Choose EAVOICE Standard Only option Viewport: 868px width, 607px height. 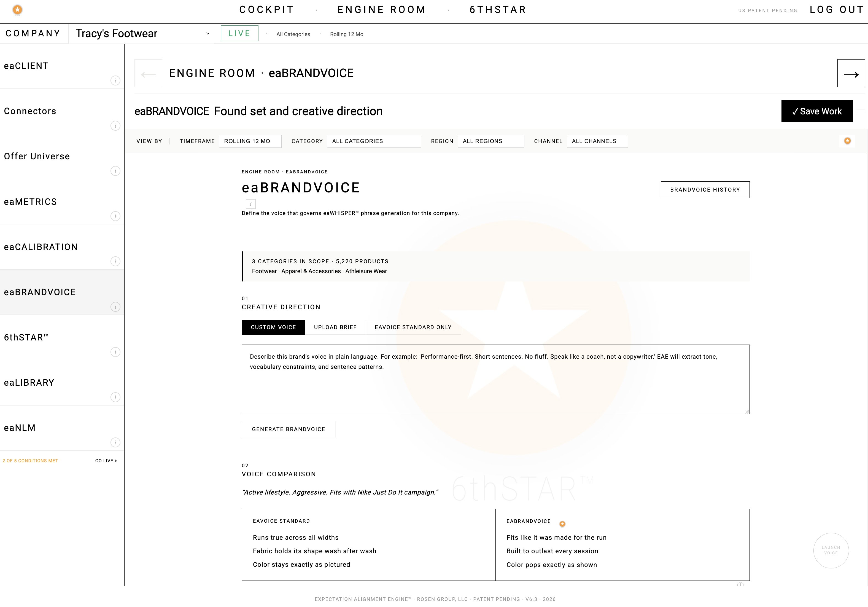[x=413, y=327]
